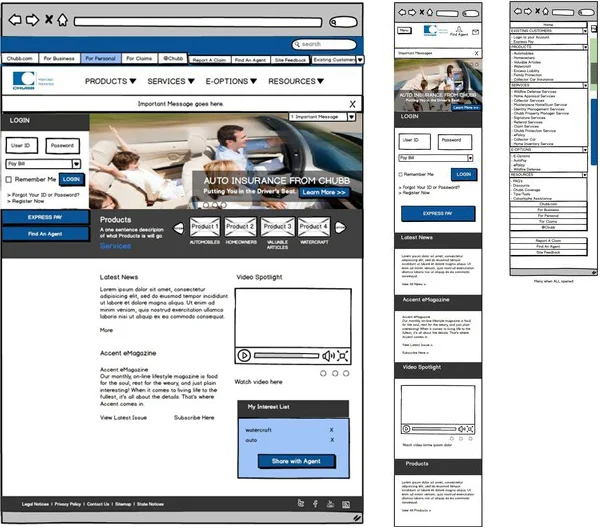Click blue Find An Agent sidebar button
600x529 pixels.
(45, 234)
